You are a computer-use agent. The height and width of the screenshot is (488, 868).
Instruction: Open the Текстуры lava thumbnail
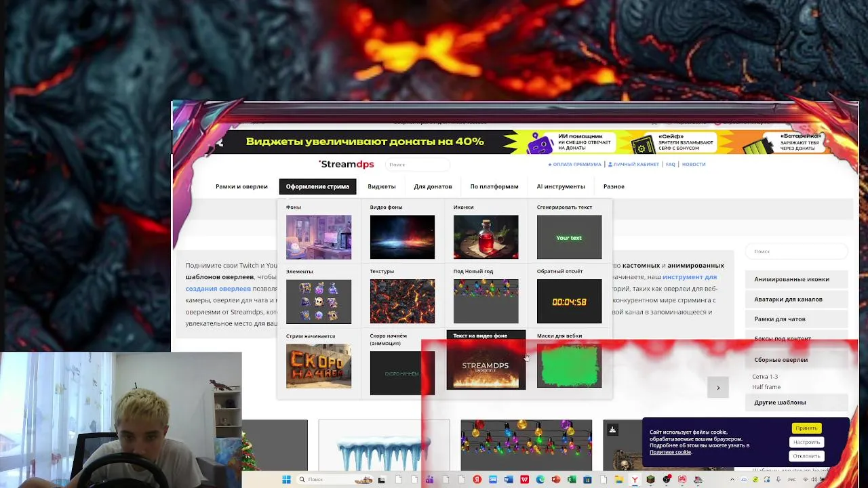402,302
